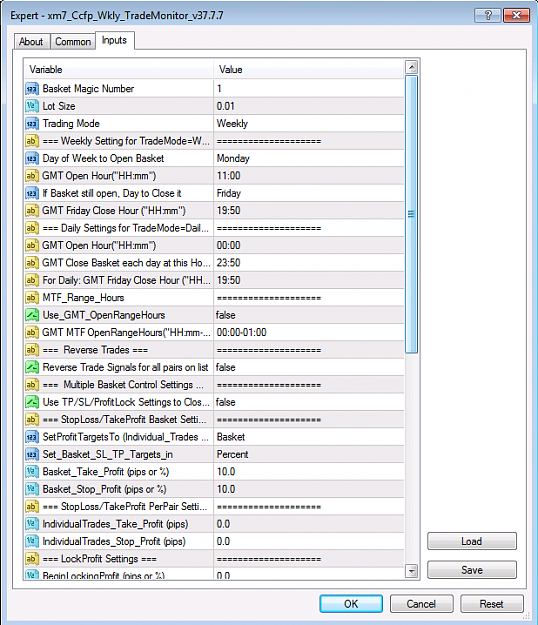Switch to the Common tab
This screenshot has width=538, height=625.
coord(73,41)
